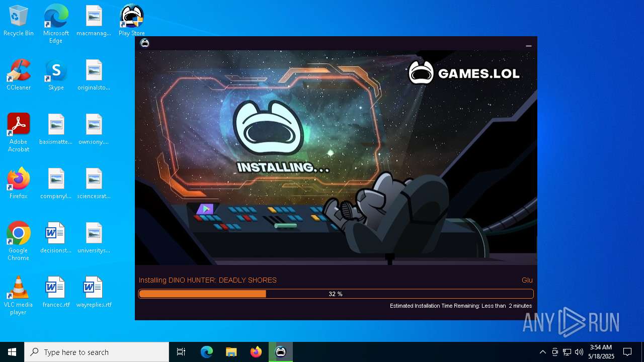The image size is (644, 362).
Task: Select the originalsto... image file
Action: pos(94,75)
